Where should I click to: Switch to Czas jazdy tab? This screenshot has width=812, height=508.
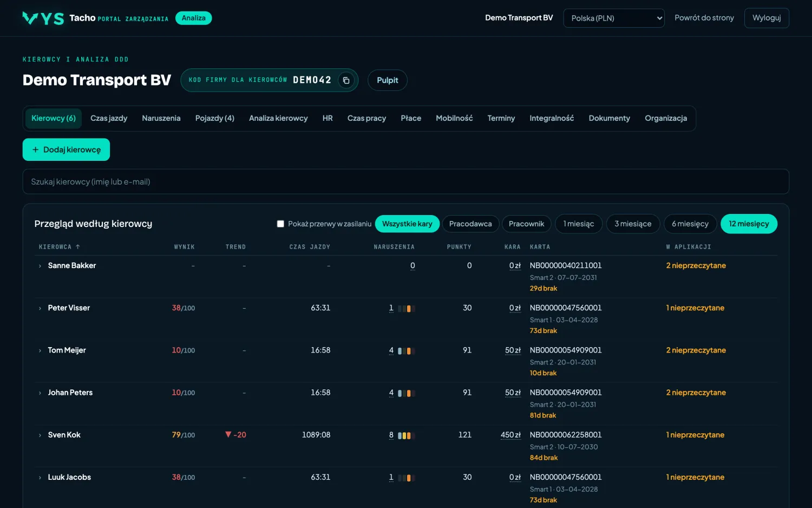[109, 118]
